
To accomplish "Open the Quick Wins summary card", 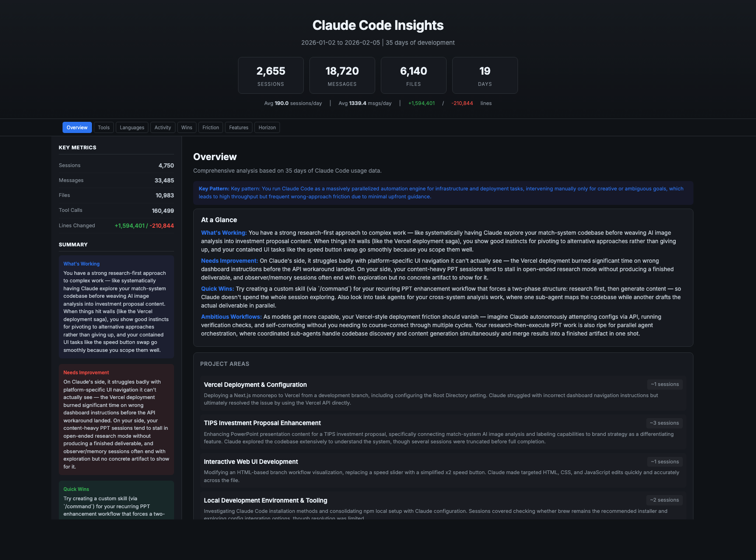I will pos(116,500).
